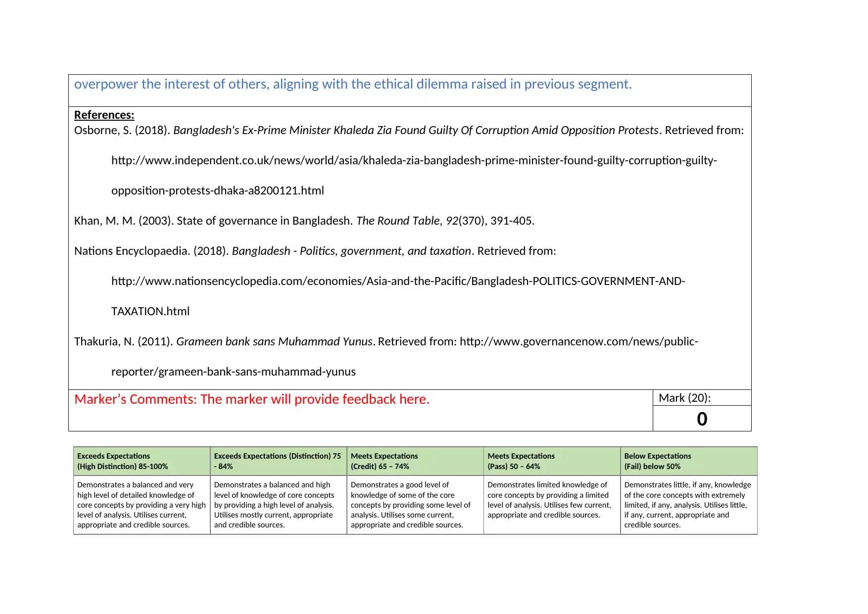Click the description of very high level analysis

coord(142,505)
